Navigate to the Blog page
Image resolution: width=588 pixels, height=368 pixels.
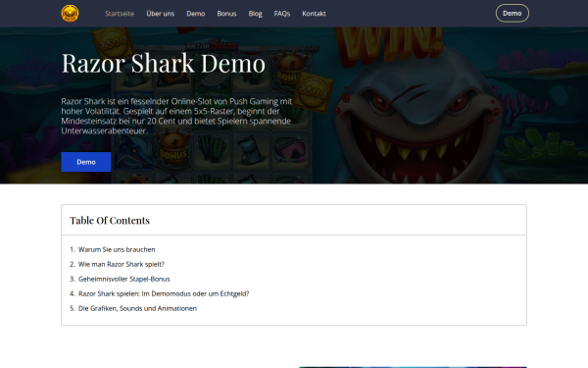click(256, 14)
